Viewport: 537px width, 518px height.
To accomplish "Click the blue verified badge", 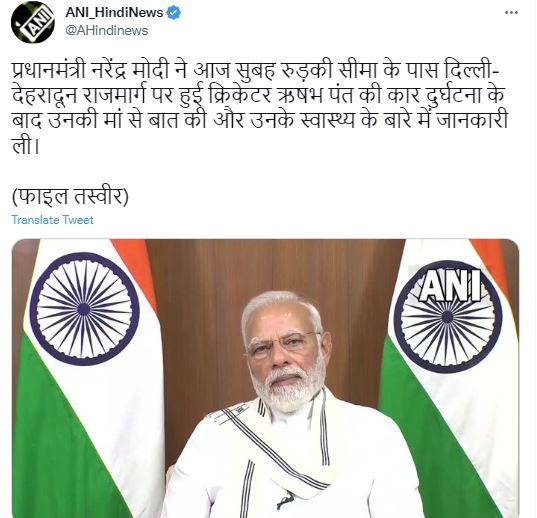I will coord(174,13).
